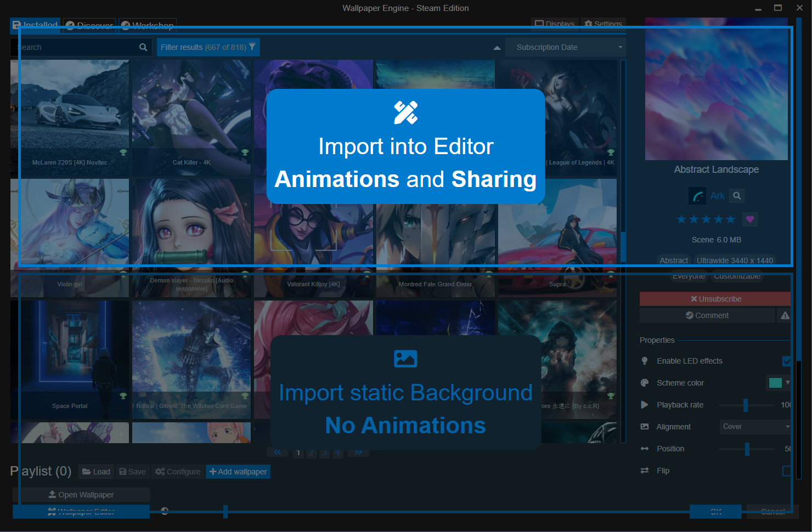Click the Playback rate slider handle

[745, 405]
